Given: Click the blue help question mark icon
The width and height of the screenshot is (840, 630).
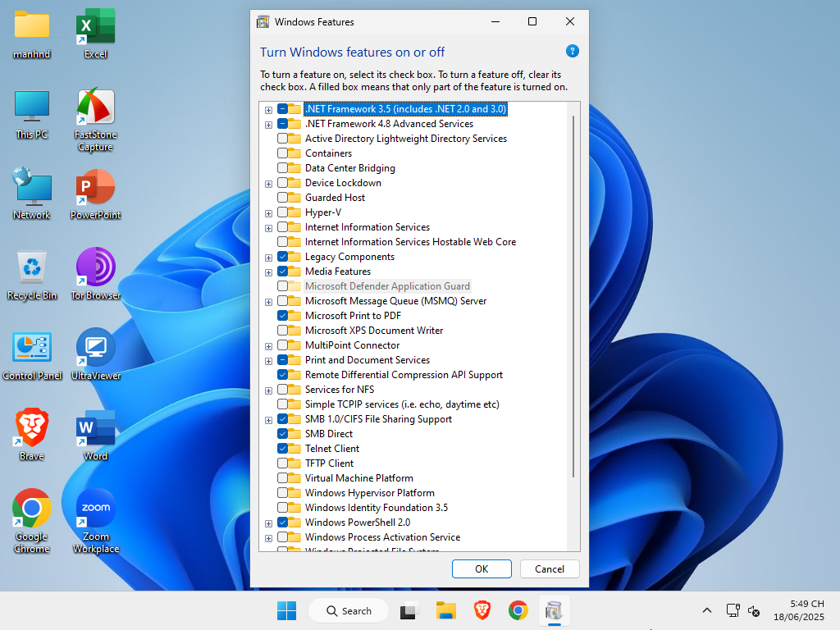Looking at the screenshot, I should pyautogui.click(x=573, y=51).
